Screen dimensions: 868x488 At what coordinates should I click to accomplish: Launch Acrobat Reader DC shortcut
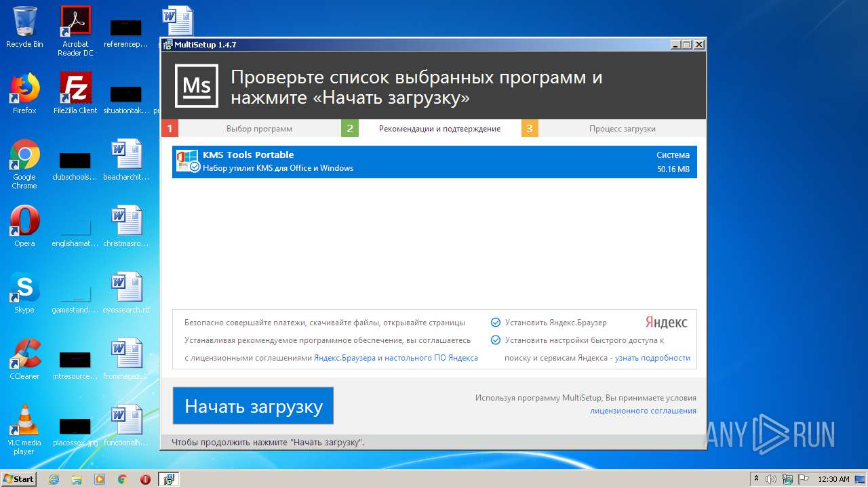[x=75, y=30]
